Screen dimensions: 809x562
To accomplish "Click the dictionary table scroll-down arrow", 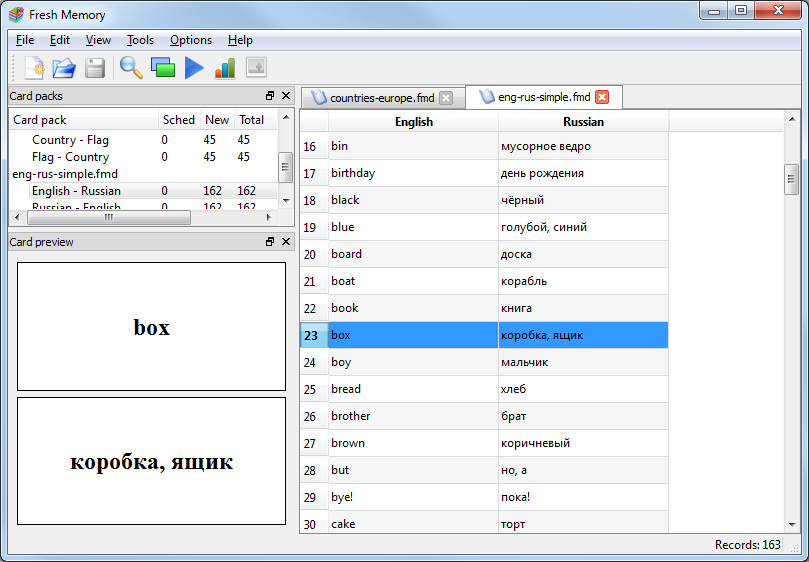I will point(791,525).
